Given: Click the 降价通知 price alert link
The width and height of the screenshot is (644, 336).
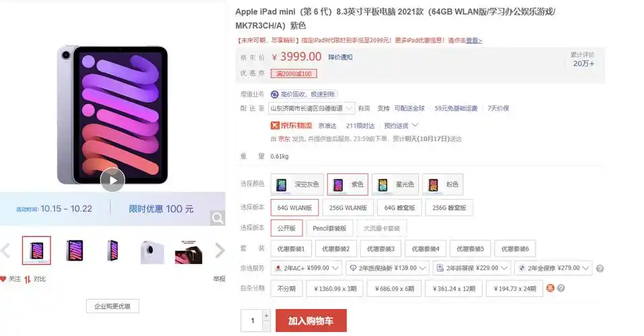Looking at the screenshot, I should [x=340, y=58].
